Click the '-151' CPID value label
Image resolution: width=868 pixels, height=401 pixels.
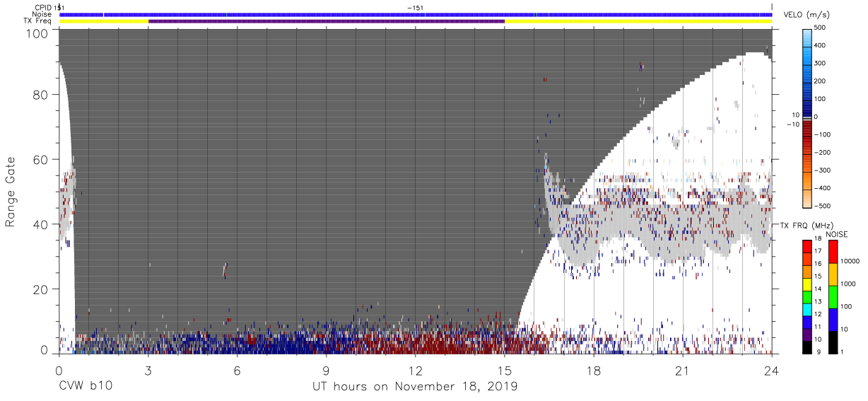(416, 8)
